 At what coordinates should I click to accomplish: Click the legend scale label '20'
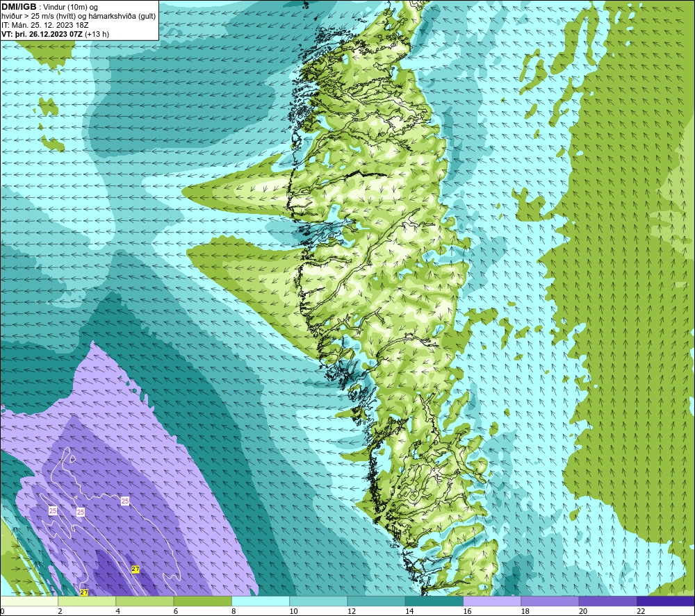[583, 612]
